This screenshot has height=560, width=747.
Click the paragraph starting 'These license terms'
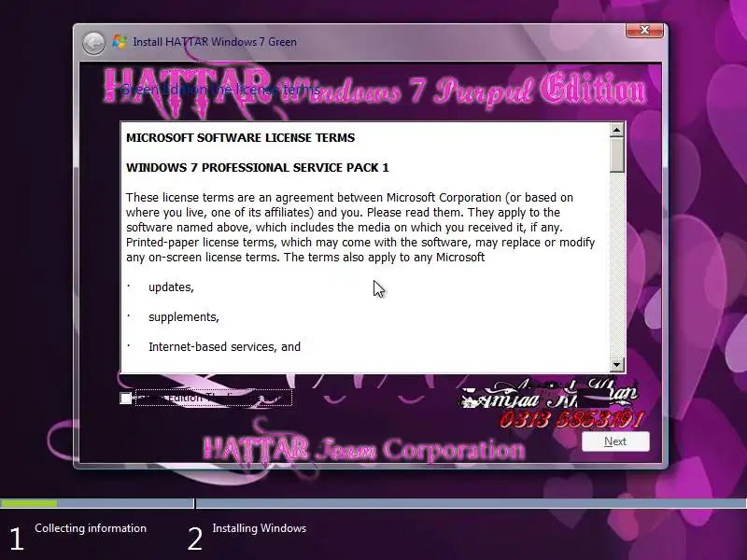tap(360, 228)
